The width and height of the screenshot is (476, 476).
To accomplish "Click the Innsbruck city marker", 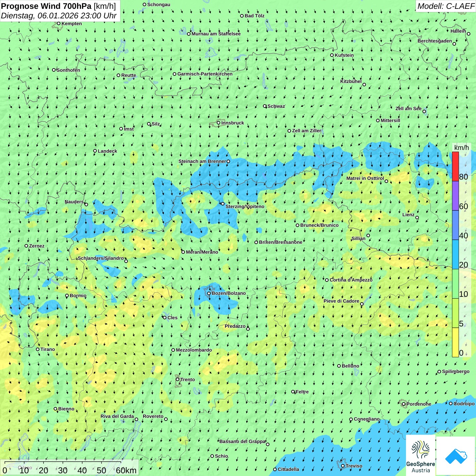I will click(219, 123).
